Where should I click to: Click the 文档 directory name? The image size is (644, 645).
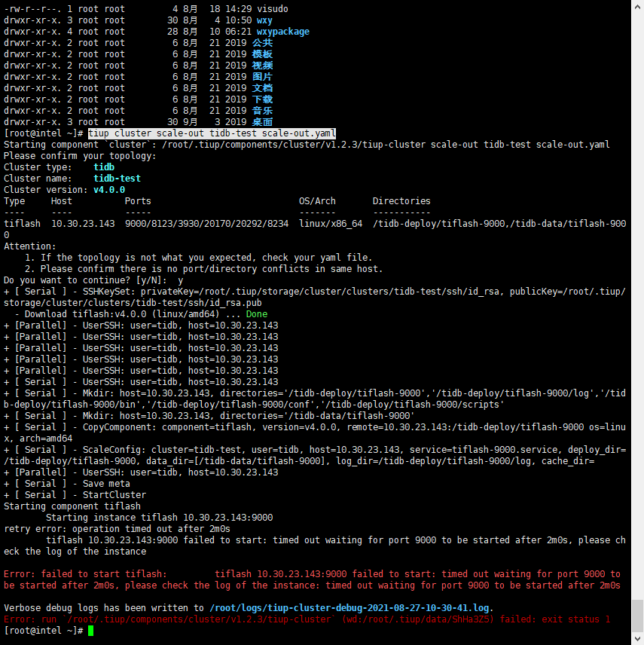[x=262, y=88]
